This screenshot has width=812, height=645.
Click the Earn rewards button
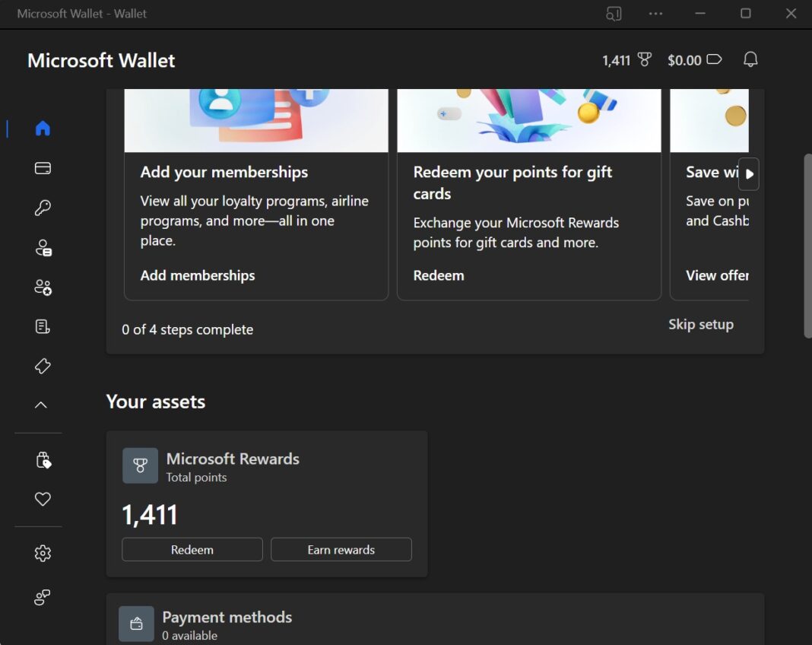click(x=341, y=549)
